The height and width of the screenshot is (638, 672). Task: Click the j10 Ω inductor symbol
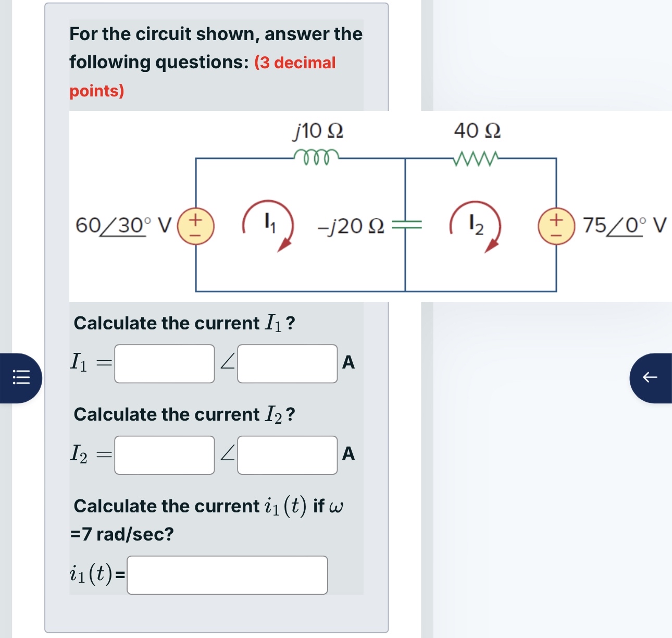(316, 156)
